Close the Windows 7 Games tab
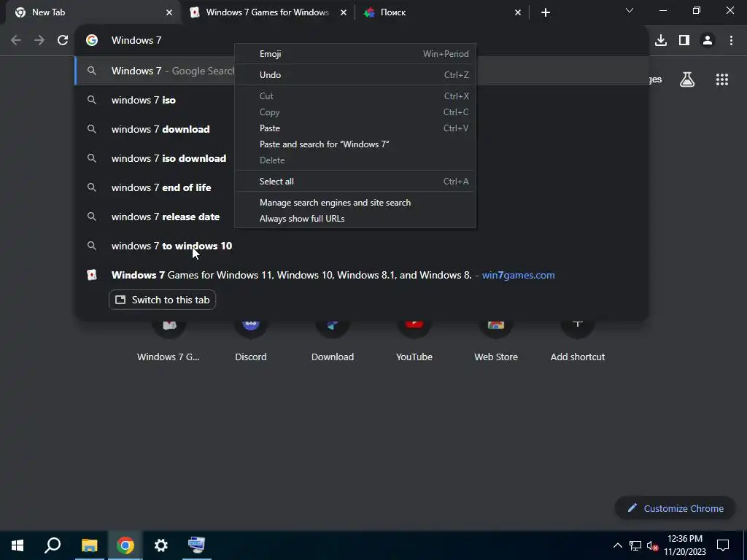 pos(344,12)
